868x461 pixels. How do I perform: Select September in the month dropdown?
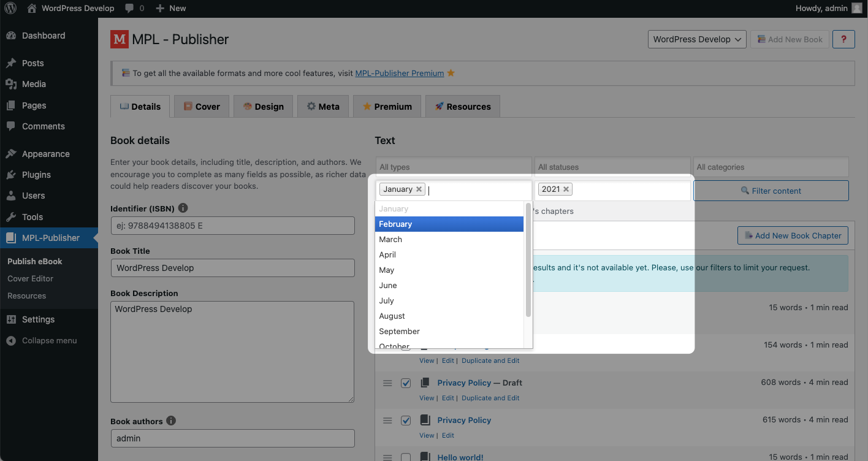tap(449, 332)
